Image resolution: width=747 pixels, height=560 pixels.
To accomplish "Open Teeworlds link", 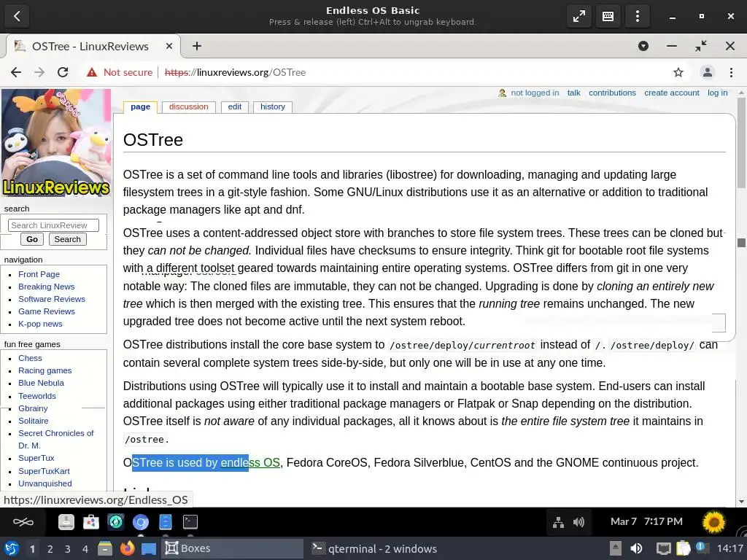I will 37,396.
